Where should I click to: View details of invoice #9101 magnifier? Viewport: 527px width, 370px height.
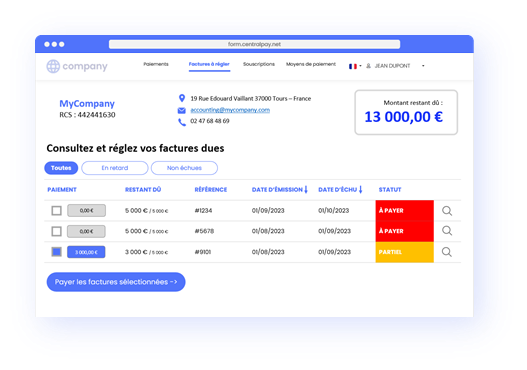(x=447, y=252)
